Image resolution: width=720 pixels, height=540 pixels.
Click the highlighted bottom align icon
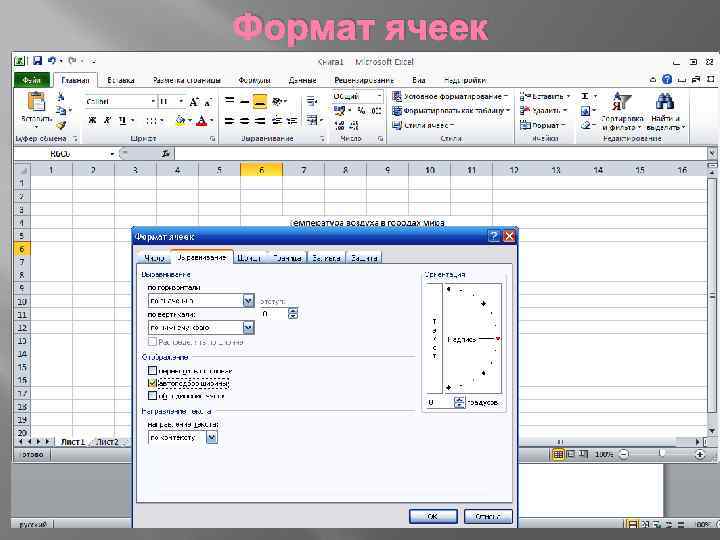tap(260, 101)
